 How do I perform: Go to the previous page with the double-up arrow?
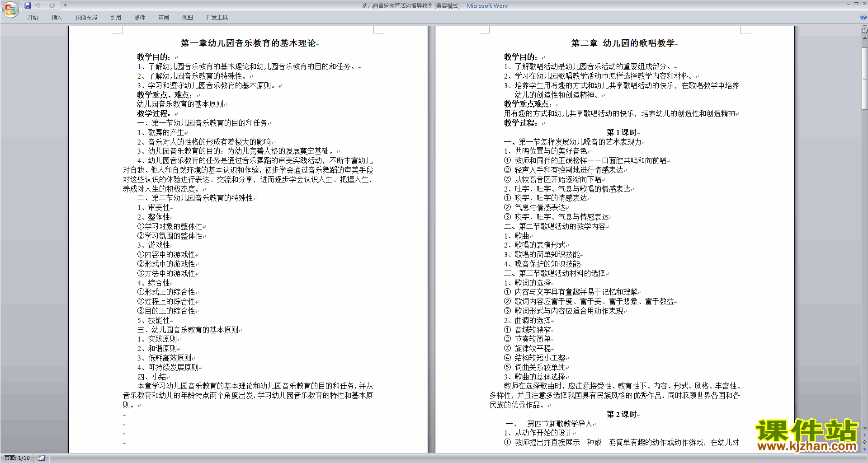point(865,435)
